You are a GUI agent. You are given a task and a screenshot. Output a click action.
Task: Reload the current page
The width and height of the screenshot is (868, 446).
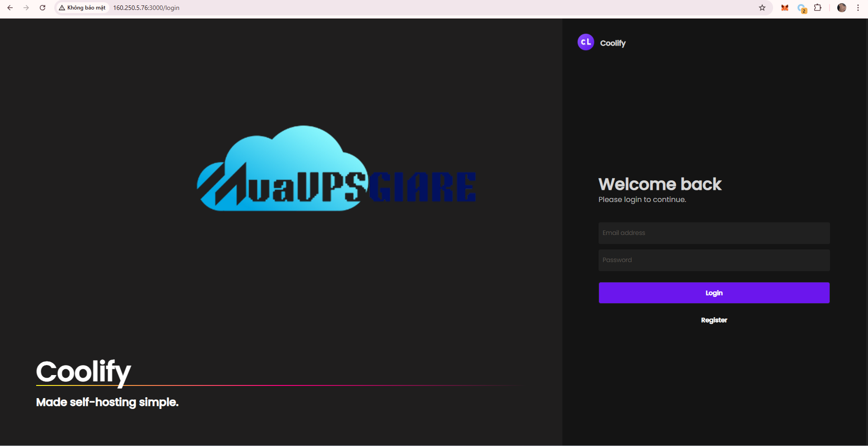[42, 8]
